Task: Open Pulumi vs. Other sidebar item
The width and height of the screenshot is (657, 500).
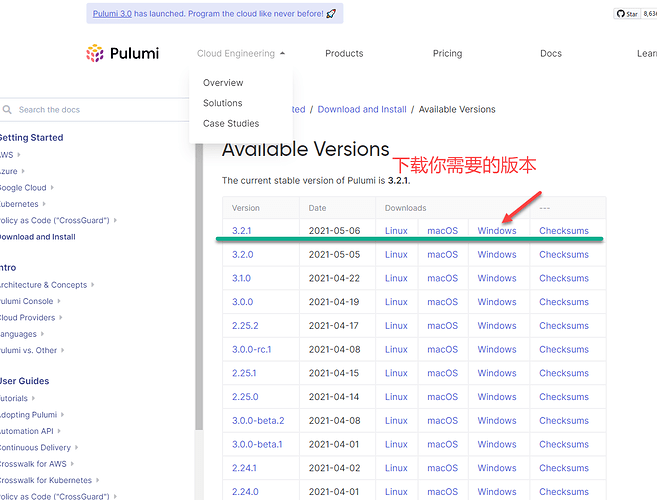Action: click(28, 350)
